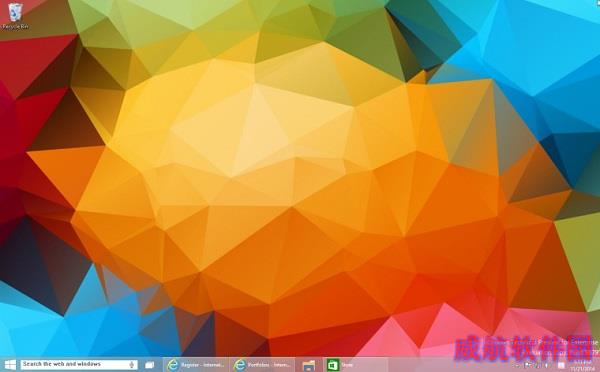Open the Windows Start menu
The width and height of the screenshot is (600, 372).
[10, 365]
